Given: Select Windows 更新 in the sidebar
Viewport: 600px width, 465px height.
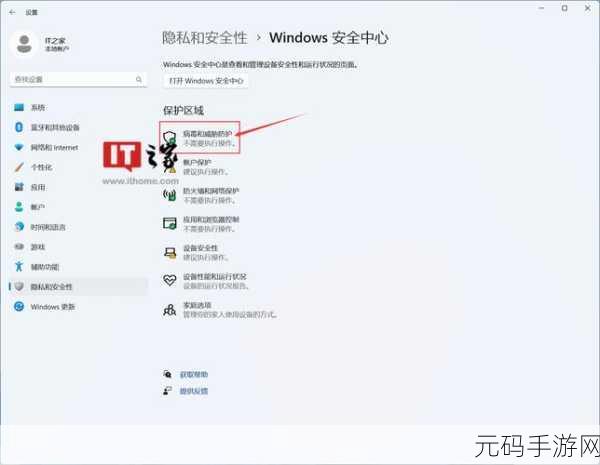Looking at the screenshot, I should [78, 307].
